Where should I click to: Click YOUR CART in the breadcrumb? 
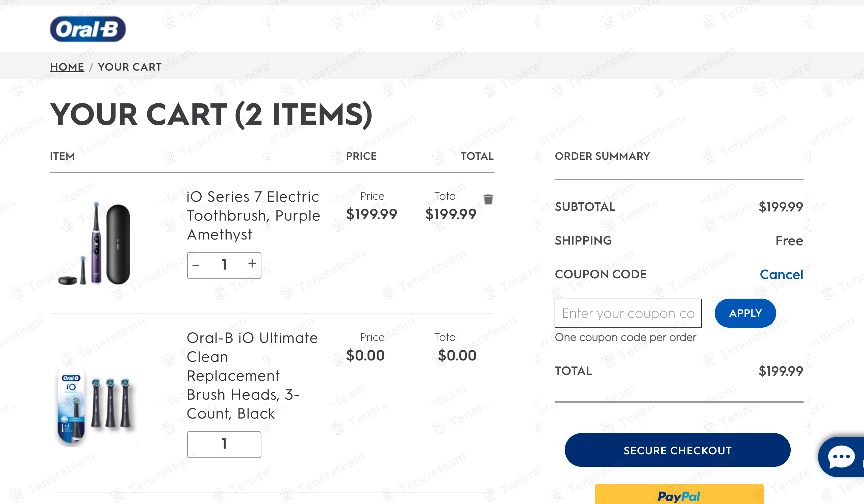pyautogui.click(x=130, y=67)
